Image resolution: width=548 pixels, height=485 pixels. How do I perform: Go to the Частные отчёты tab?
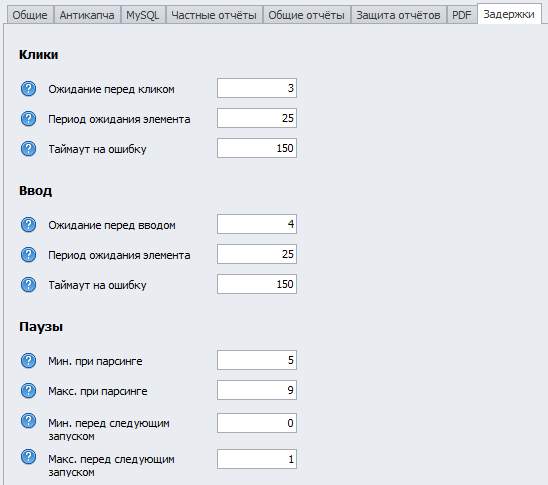click(x=214, y=15)
